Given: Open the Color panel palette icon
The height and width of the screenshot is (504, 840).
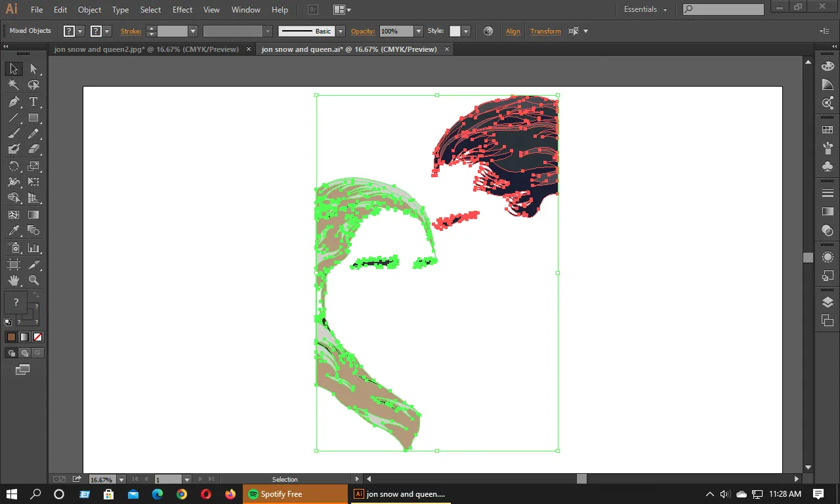Looking at the screenshot, I should coord(828,66).
